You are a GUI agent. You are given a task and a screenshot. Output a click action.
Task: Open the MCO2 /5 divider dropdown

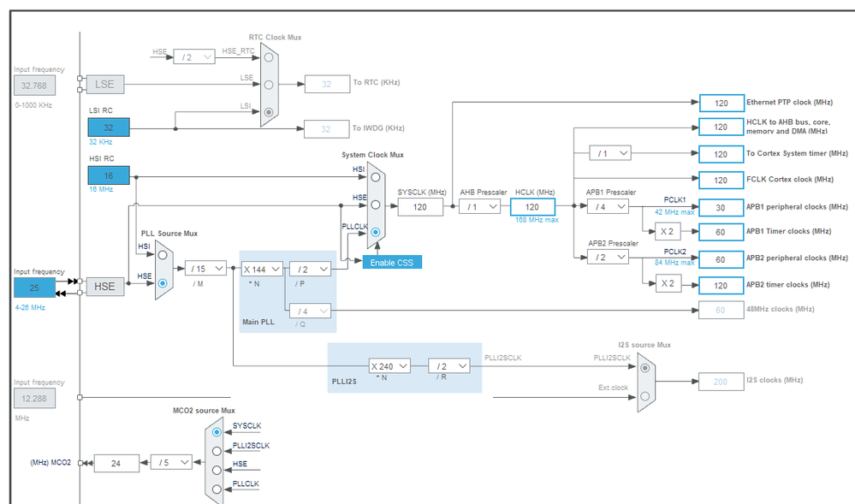point(171,463)
